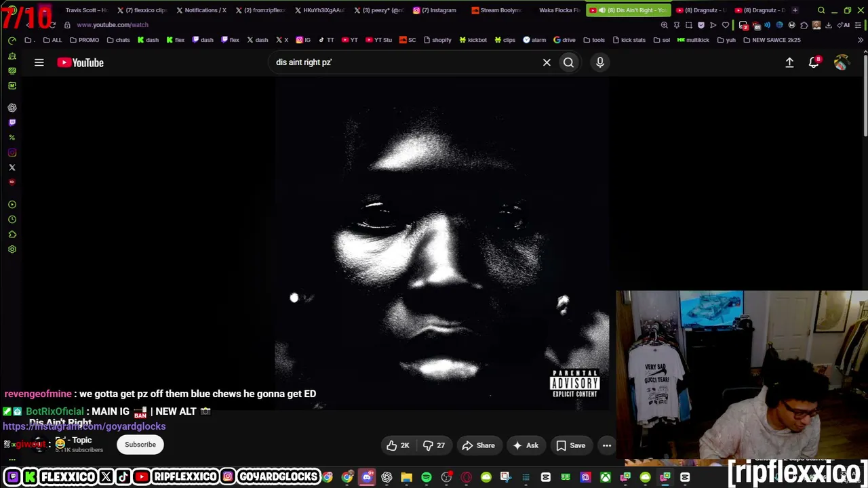The height and width of the screenshot is (488, 868).
Task: Switch to the Notifications / X tab
Action: pyautogui.click(x=201, y=10)
